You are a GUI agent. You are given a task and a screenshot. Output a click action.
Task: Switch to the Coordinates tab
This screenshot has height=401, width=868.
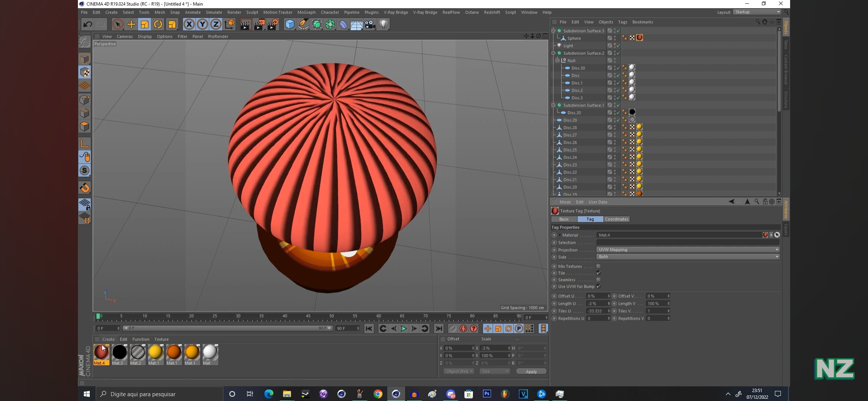617,219
